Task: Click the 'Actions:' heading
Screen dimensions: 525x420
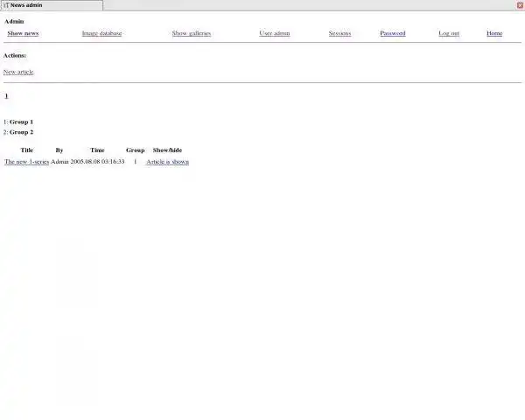Action: (x=15, y=55)
